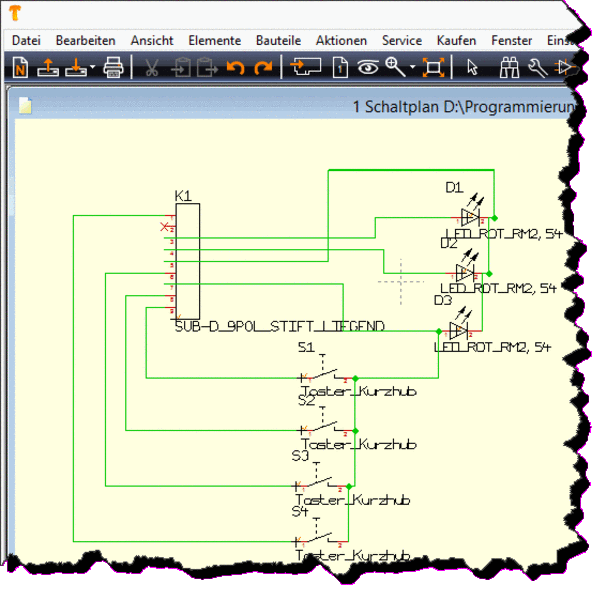Toggle the eye view icon
The height and width of the screenshot is (600, 607).
coord(368,68)
